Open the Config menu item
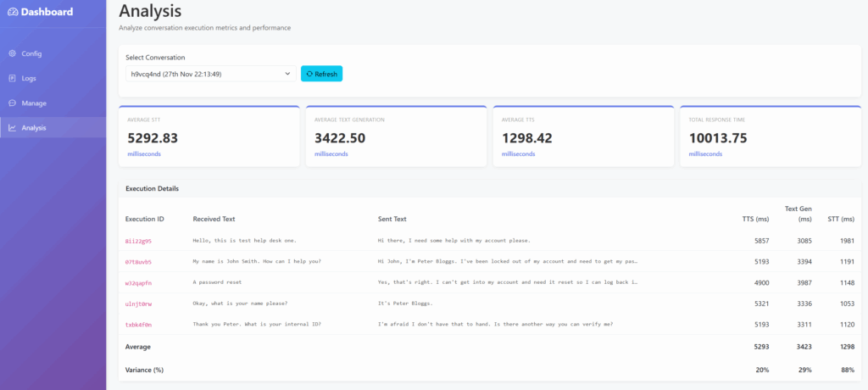Image resolution: width=868 pixels, height=390 pixels. 31,53
